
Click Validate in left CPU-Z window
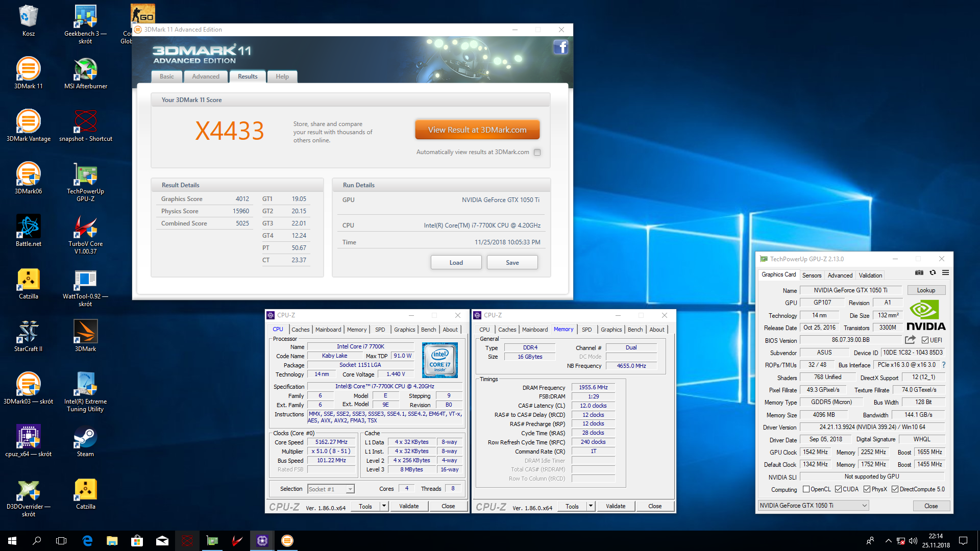tap(409, 506)
